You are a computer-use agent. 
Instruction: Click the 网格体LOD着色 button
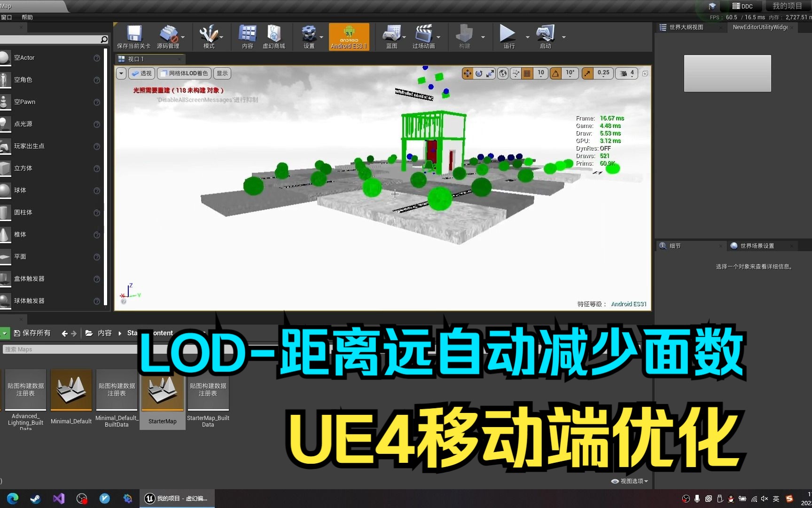(184, 73)
